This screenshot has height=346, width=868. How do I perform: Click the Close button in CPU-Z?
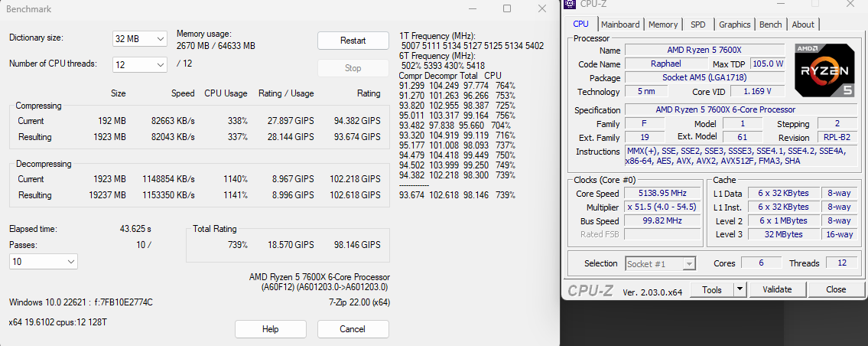click(836, 289)
